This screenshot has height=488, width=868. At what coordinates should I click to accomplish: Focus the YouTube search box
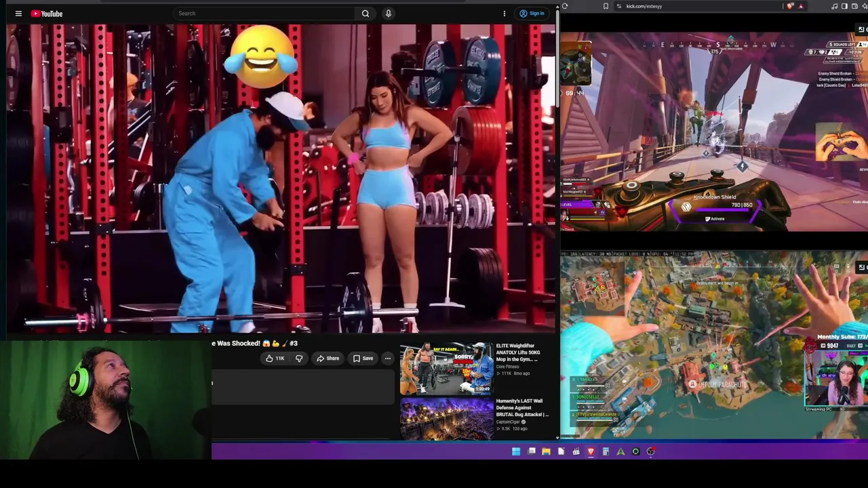click(264, 14)
